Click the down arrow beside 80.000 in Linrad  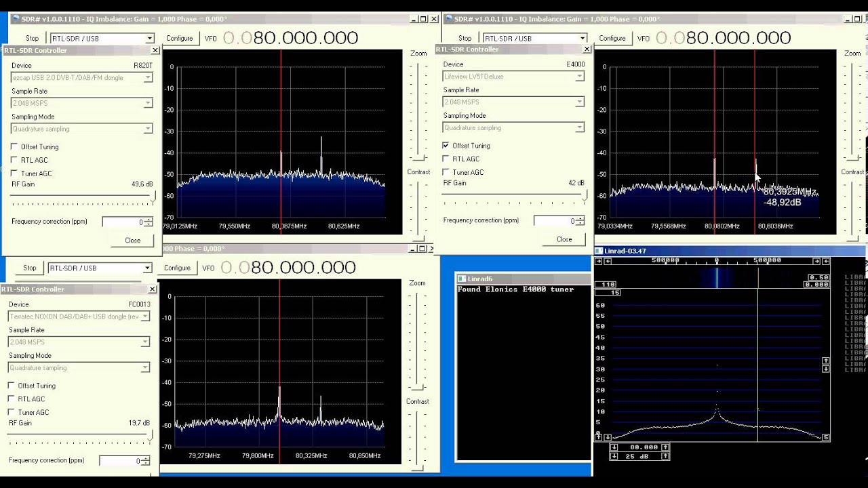(x=614, y=447)
